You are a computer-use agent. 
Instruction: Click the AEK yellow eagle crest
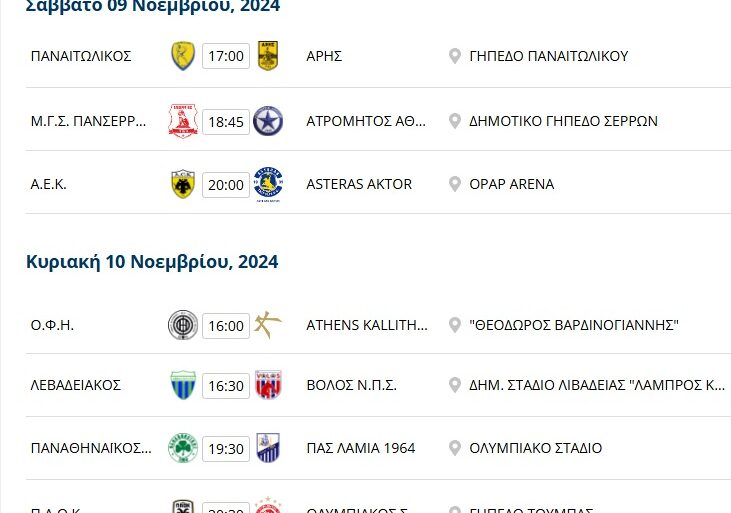[x=183, y=184]
